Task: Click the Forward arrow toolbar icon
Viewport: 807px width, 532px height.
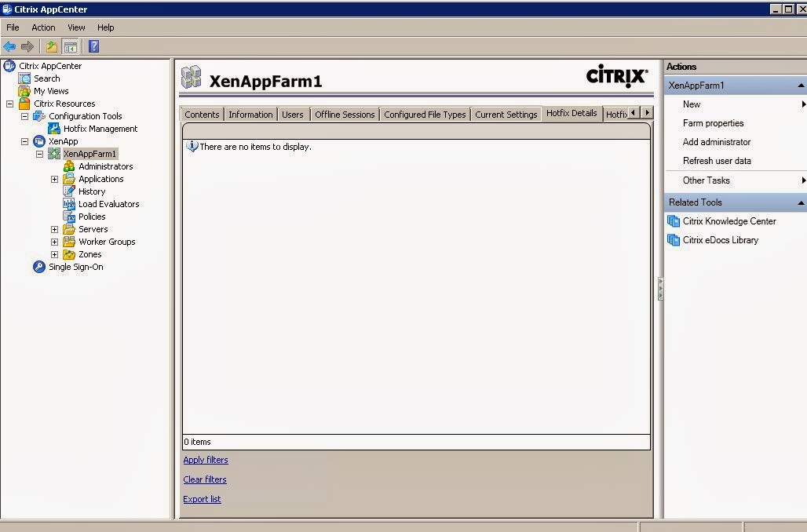Action: pos(27,47)
